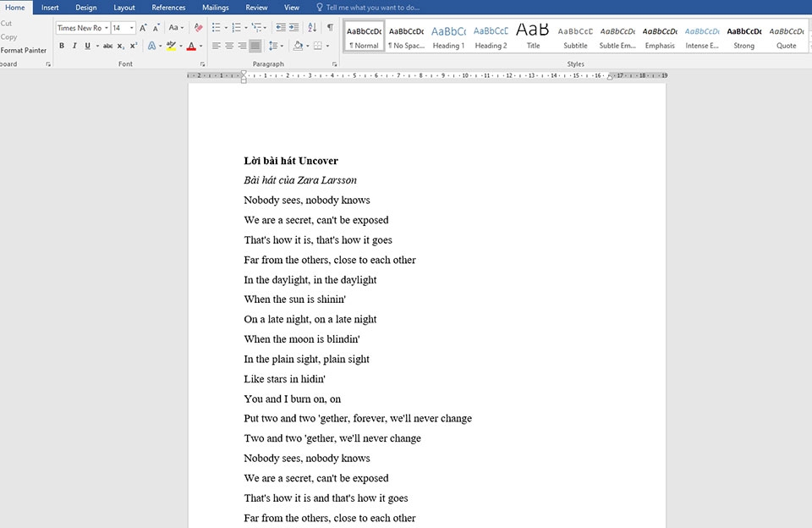
Task: Apply the Normal style
Action: [x=364, y=36]
